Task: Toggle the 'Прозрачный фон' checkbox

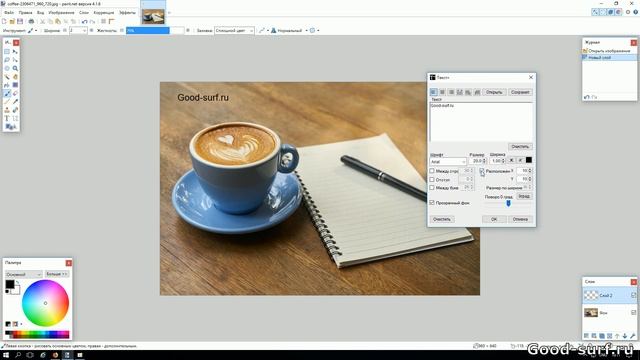Action: coord(432,202)
